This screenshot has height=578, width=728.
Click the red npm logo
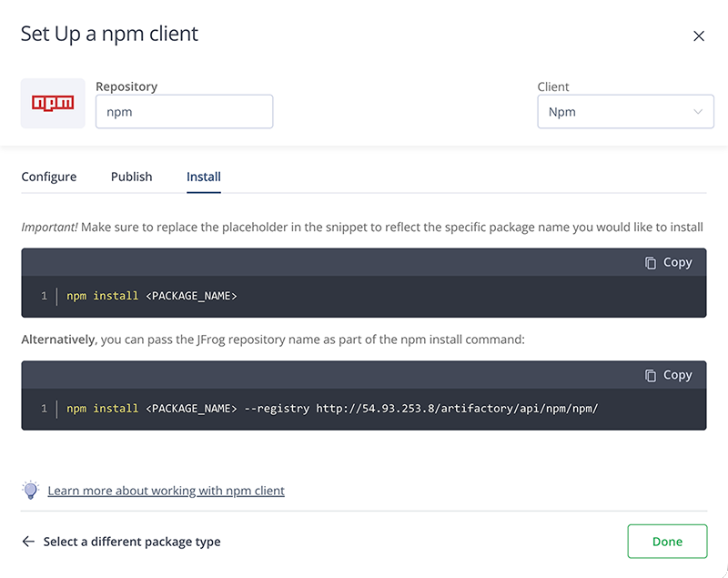(x=53, y=104)
